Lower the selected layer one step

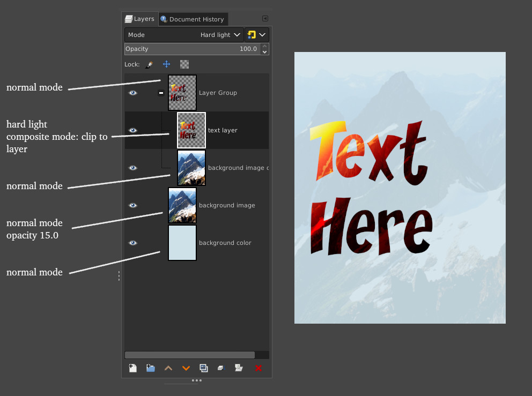click(186, 368)
